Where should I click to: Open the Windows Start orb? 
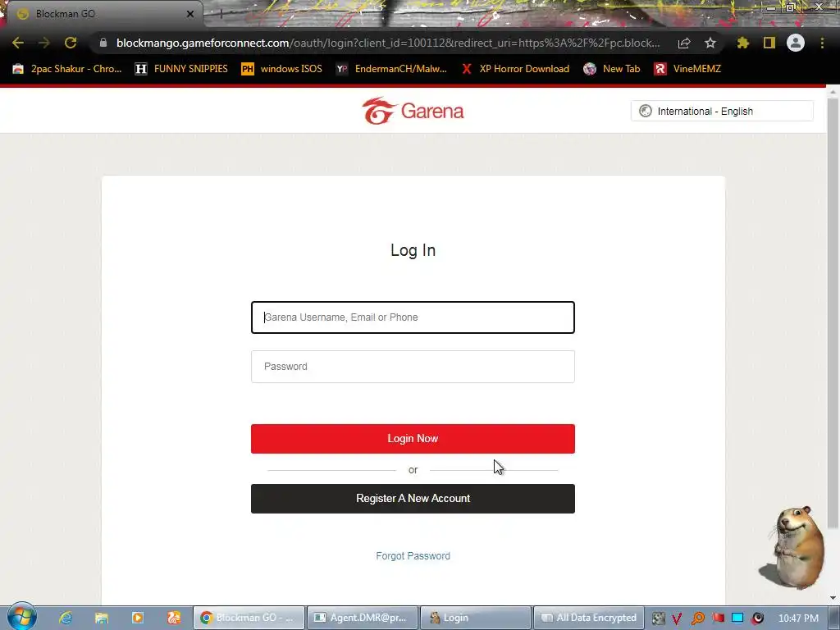[21, 616]
